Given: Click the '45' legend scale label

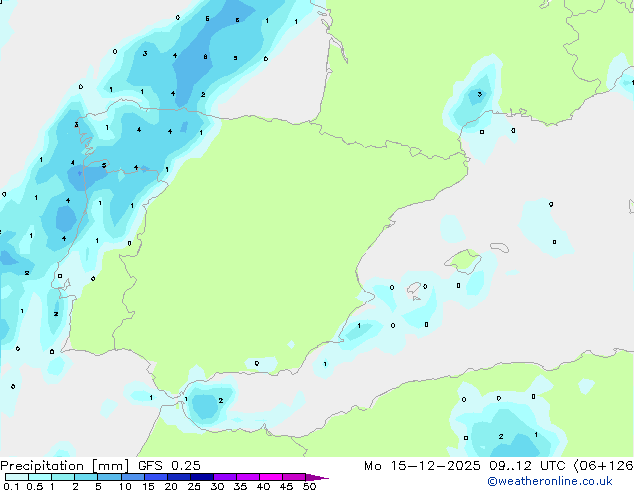Looking at the screenshot, I should 286,486.
